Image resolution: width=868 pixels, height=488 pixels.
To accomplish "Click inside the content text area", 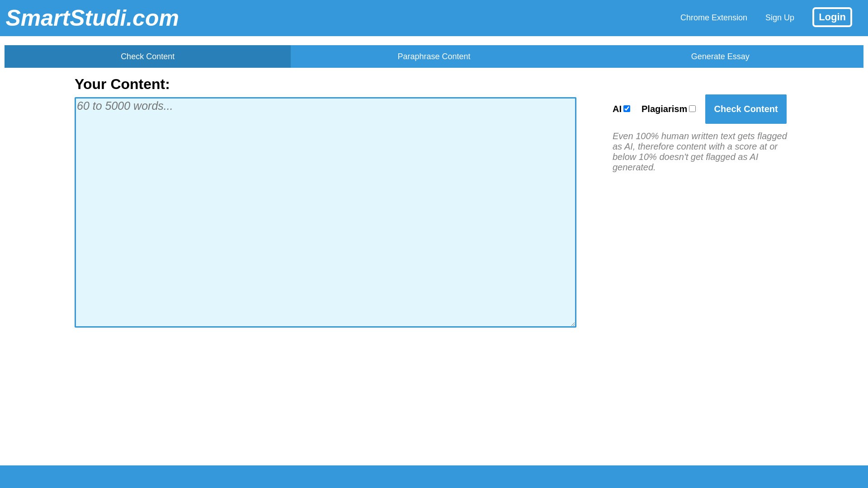I will pyautogui.click(x=325, y=212).
